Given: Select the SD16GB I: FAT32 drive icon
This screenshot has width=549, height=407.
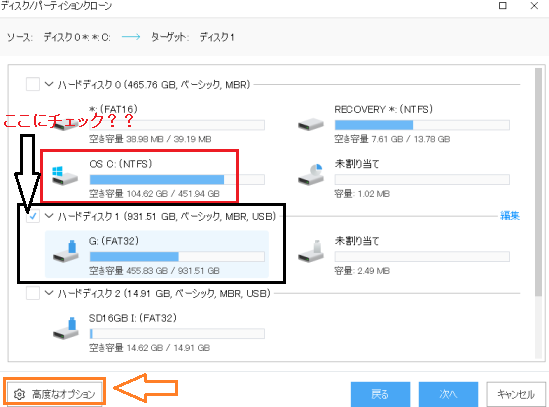Looking at the screenshot, I should click(65, 329).
